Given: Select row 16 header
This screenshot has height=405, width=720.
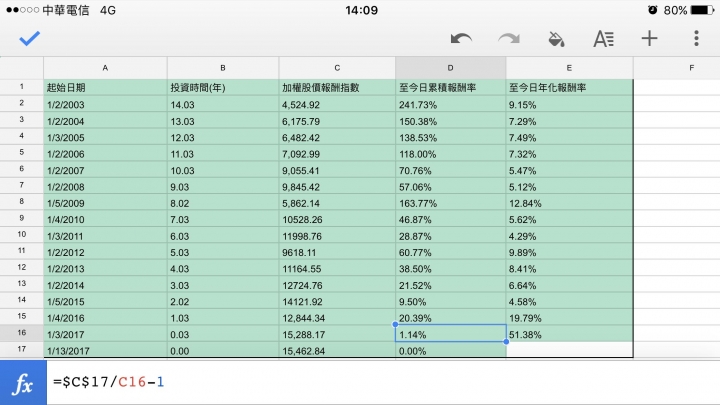Looking at the screenshot, I should coord(21,333).
